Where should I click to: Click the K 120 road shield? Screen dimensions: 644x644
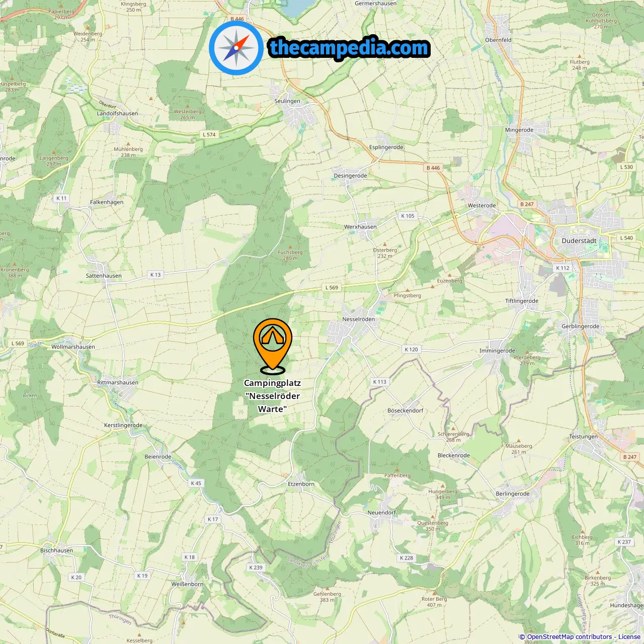pyautogui.click(x=412, y=349)
